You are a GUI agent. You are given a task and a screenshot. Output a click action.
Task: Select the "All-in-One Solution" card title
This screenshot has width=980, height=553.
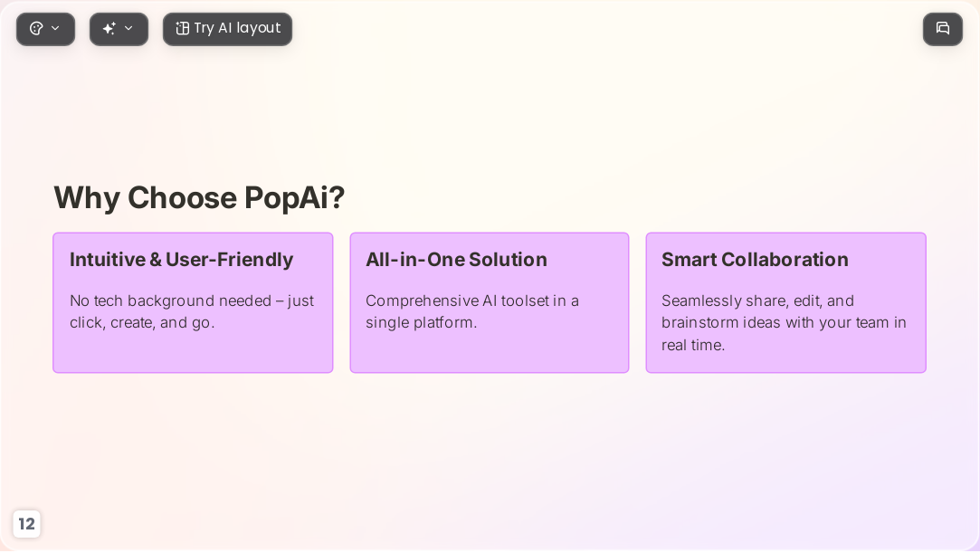(456, 260)
